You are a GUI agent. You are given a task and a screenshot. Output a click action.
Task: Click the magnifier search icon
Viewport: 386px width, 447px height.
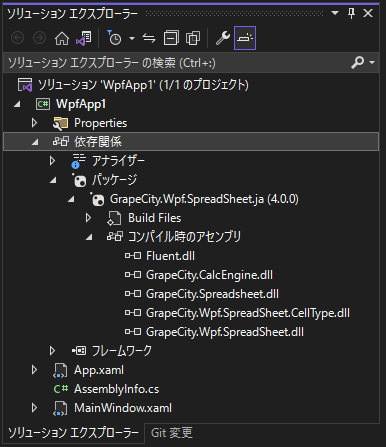click(357, 62)
